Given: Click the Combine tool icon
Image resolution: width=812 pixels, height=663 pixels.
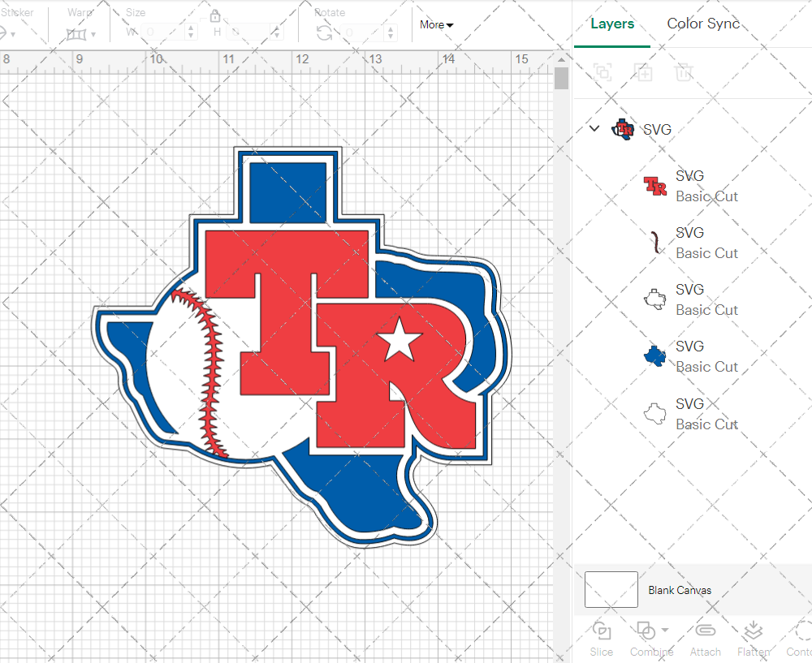Looking at the screenshot, I should (646, 631).
